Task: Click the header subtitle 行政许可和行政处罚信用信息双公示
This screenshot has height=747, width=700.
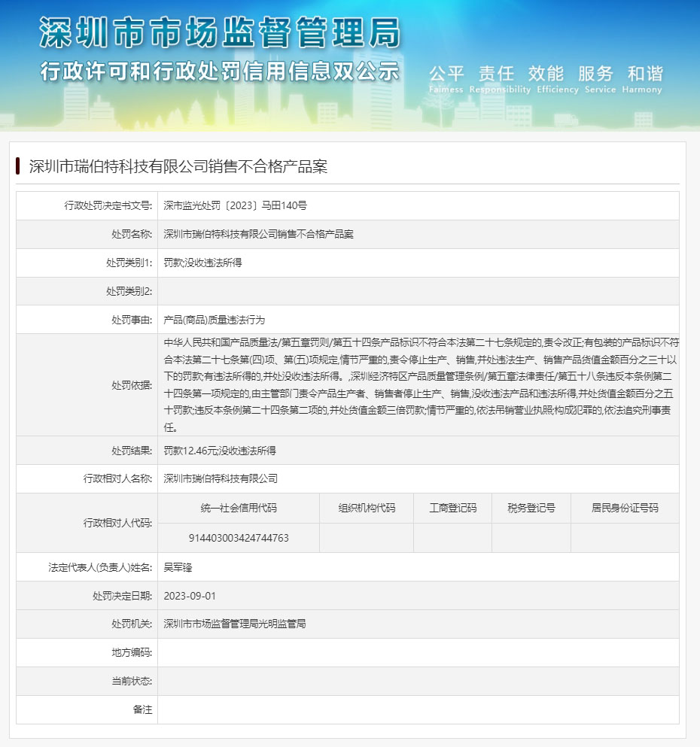Action: coord(220,71)
